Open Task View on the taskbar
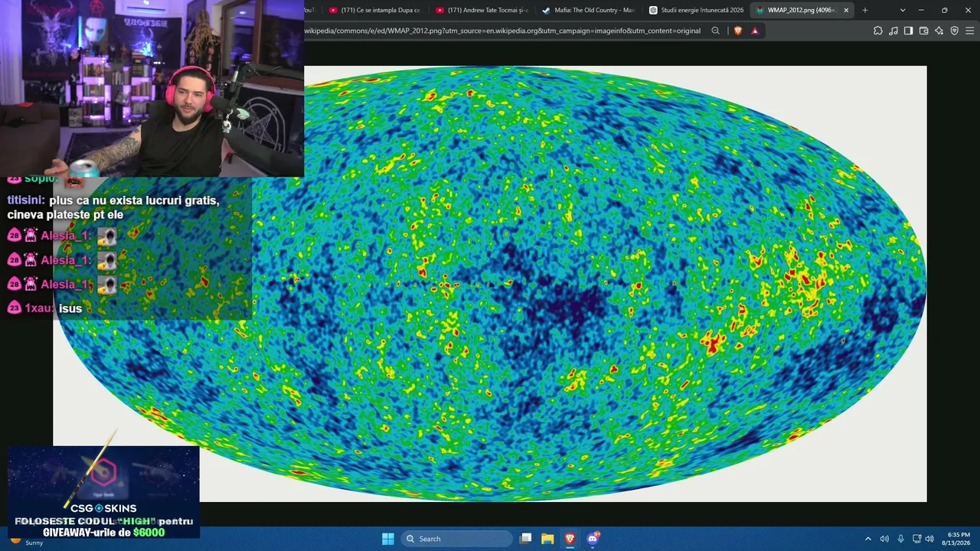Image resolution: width=980 pixels, height=551 pixels. coord(525,539)
